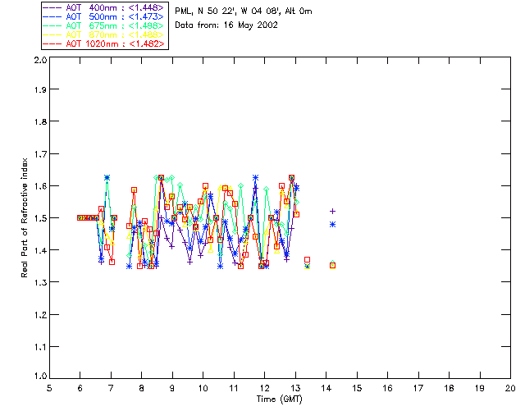Viewport: 525px width, 420px height.
Task: Click the PML location header text
Action: (x=243, y=11)
